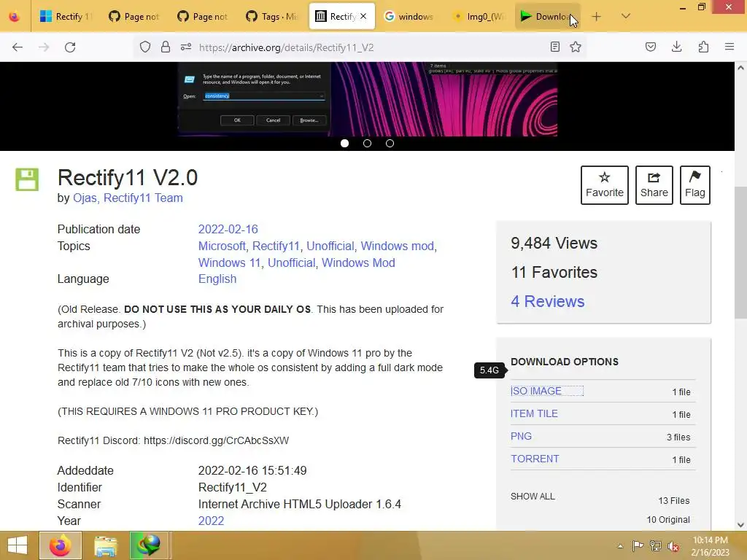
Task: Click the scrollbar down arrow
Action: tap(740, 525)
